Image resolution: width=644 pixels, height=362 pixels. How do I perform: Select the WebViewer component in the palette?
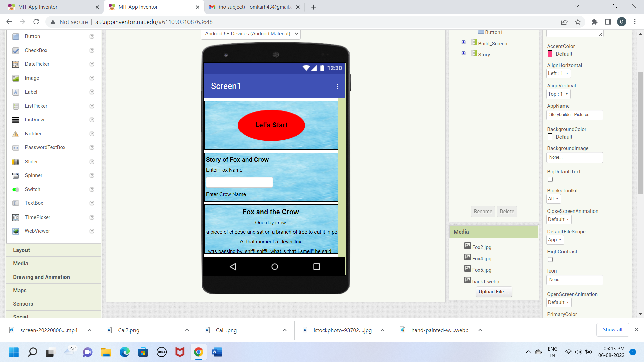click(x=37, y=231)
